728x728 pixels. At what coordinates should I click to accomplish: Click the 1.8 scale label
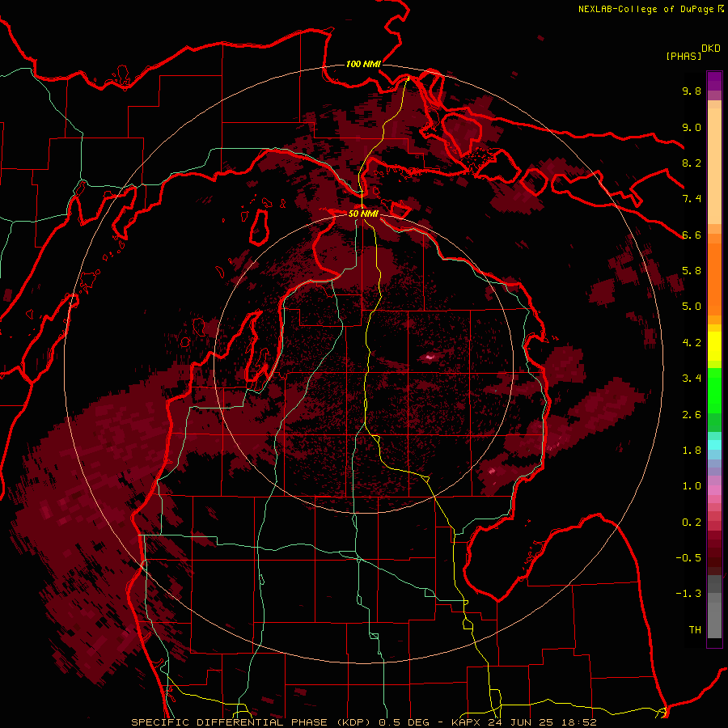click(692, 451)
